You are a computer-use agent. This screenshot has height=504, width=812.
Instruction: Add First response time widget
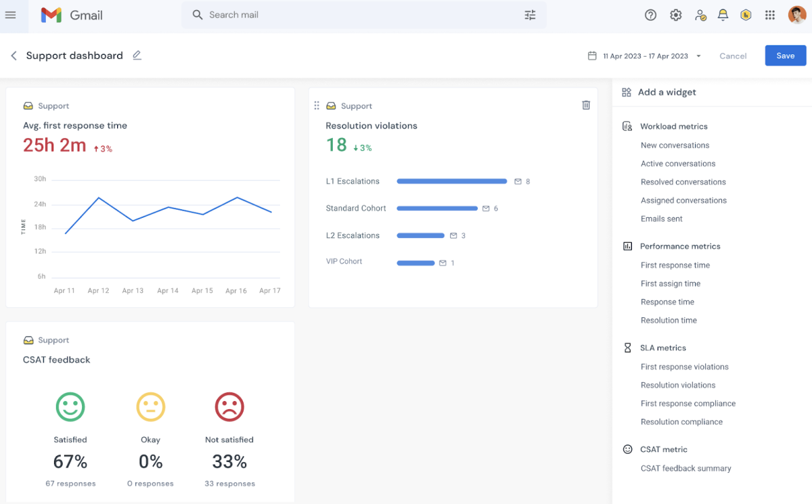675,265
